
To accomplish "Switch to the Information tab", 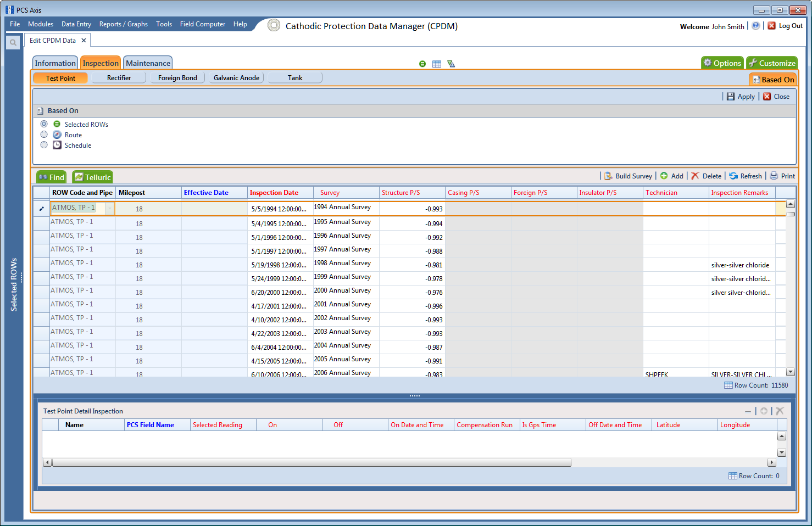I will [55, 63].
